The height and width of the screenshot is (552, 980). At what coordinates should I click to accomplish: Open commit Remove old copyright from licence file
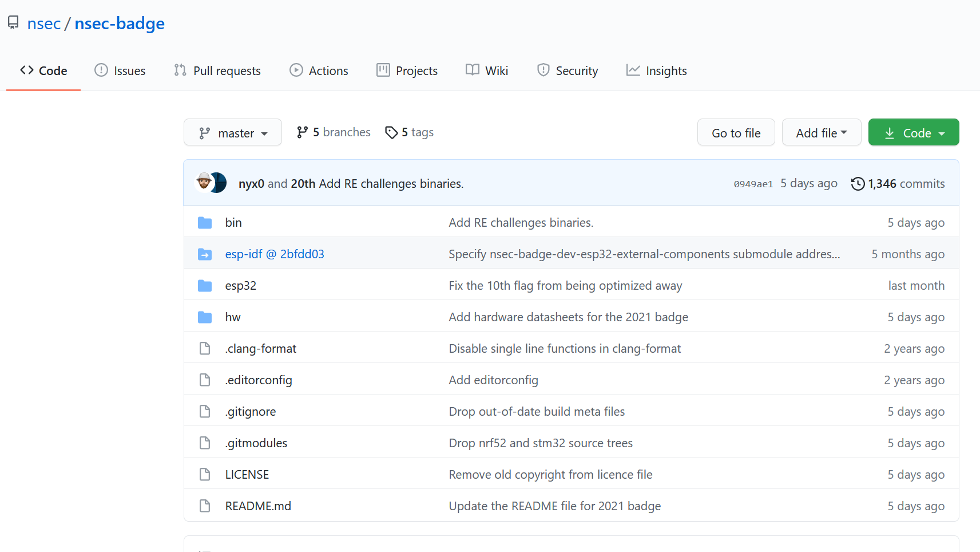tap(551, 475)
